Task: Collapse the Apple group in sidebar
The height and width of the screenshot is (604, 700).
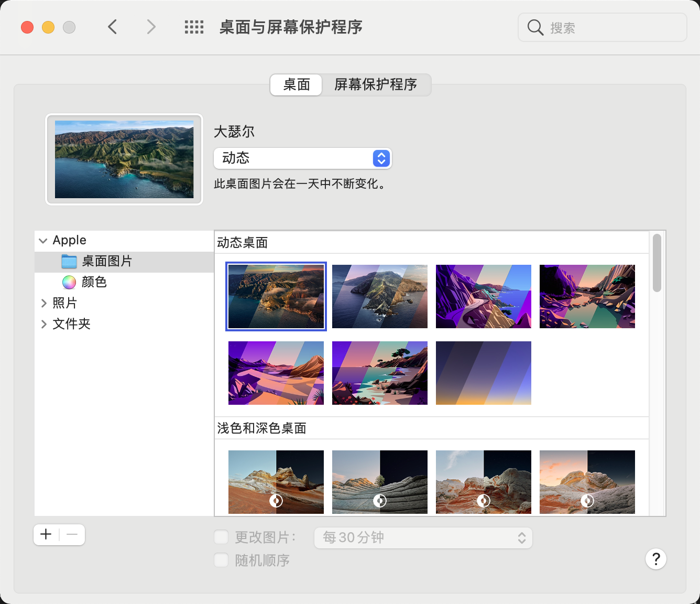Action: coord(43,241)
